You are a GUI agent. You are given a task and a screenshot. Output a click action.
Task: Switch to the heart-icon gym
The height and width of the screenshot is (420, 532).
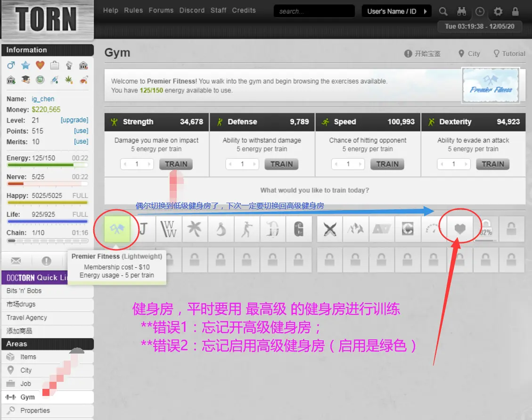(459, 230)
